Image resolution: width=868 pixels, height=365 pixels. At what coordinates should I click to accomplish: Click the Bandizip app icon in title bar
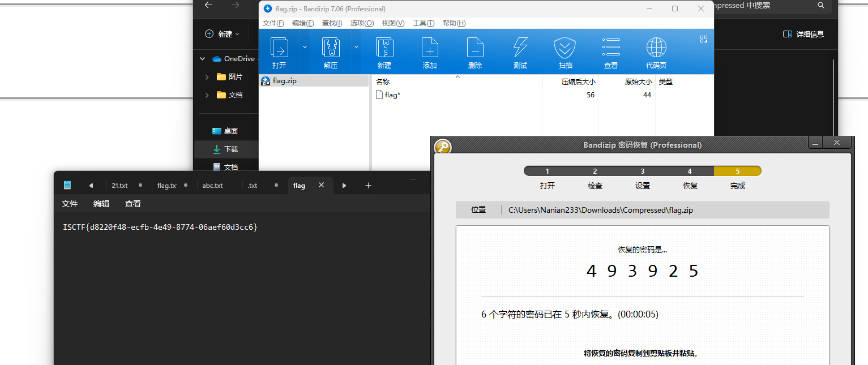pyautogui.click(x=268, y=8)
